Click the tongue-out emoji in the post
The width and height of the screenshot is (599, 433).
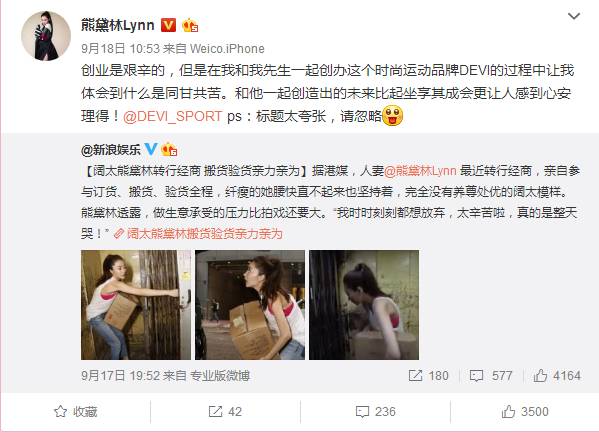(x=393, y=116)
